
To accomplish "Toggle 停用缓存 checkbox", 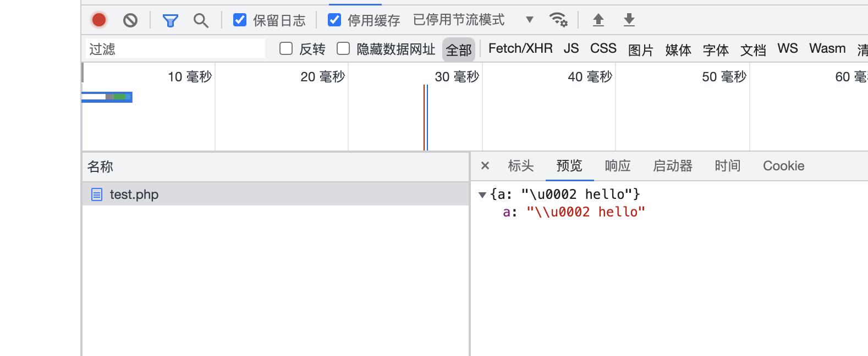I will [x=334, y=20].
